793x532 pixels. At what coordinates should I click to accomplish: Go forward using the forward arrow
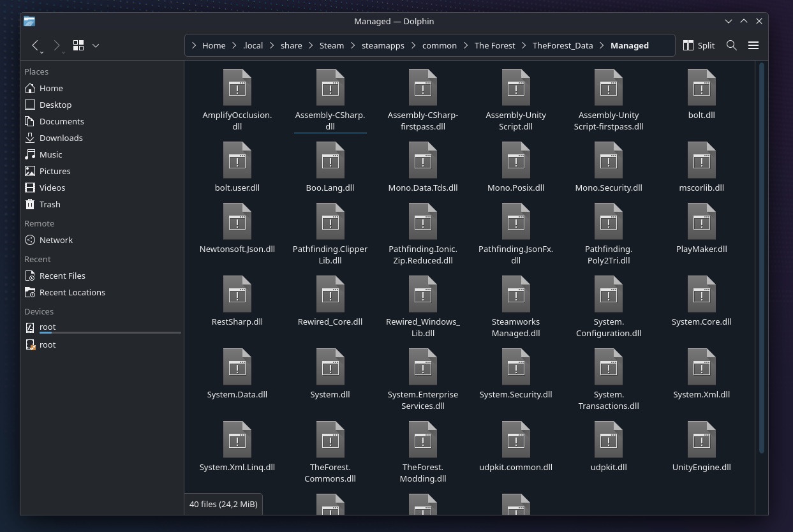tap(57, 45)
